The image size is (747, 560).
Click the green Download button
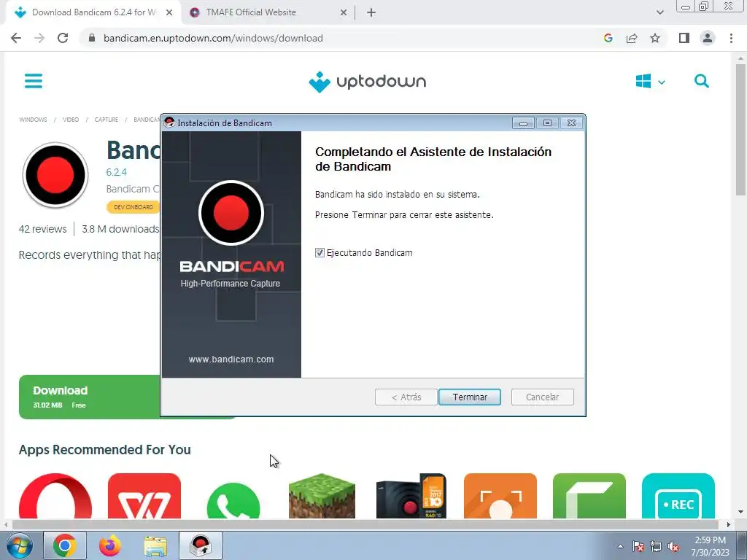point(90,397)
